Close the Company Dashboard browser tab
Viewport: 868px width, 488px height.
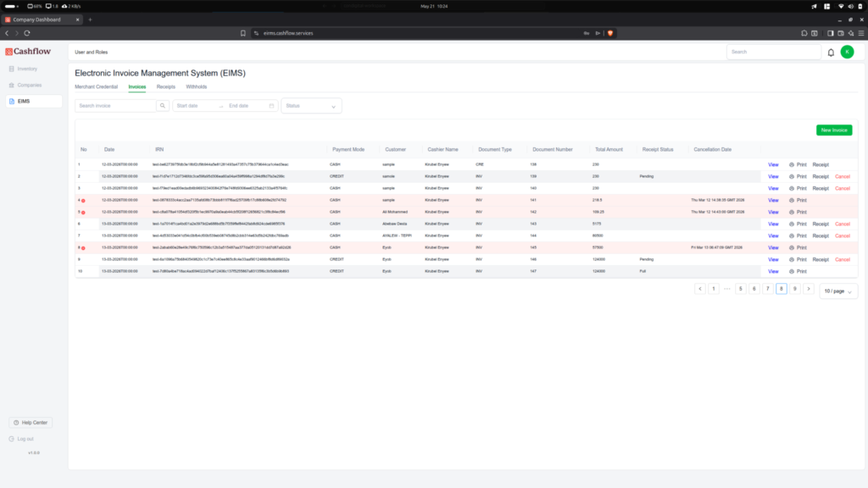point(77,19)
